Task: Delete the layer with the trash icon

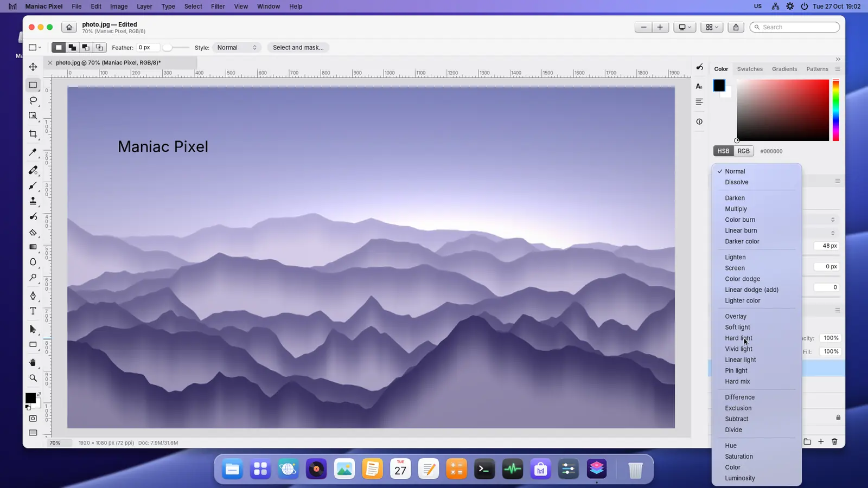Action: coord(834,442)
